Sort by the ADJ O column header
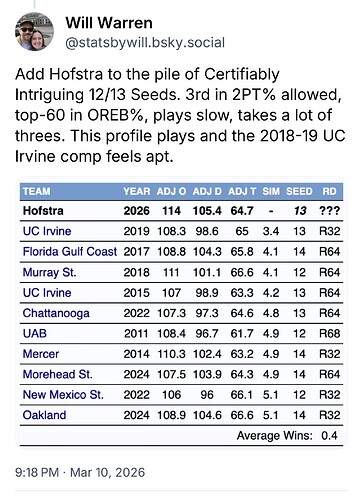 click(171, 191)
